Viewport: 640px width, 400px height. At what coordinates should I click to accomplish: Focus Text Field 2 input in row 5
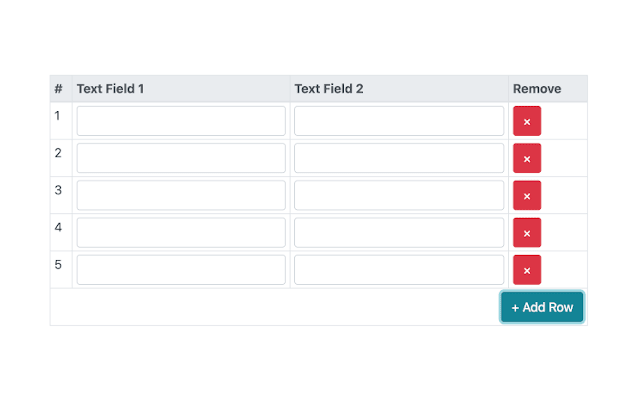pos(399,269)
